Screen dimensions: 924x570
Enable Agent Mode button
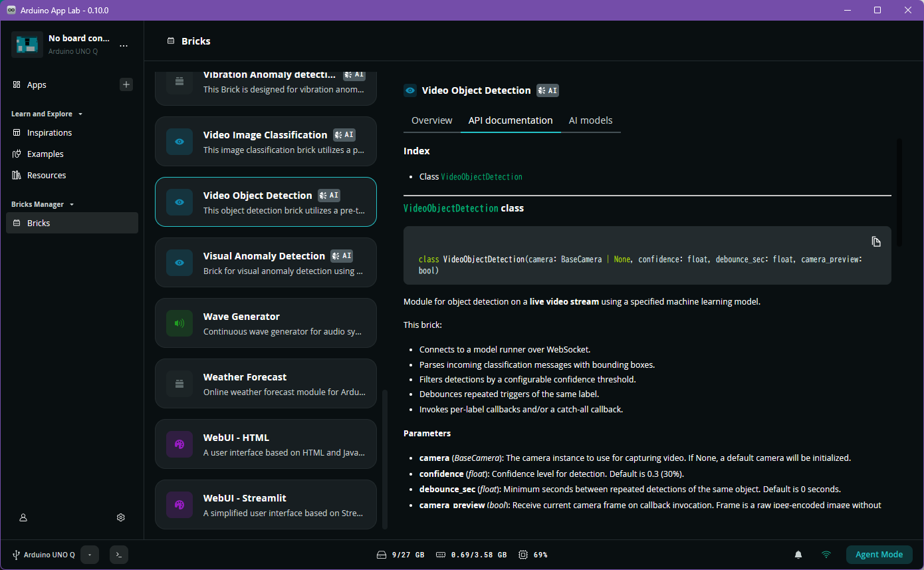pyautogui.click(x=879, y=555)
